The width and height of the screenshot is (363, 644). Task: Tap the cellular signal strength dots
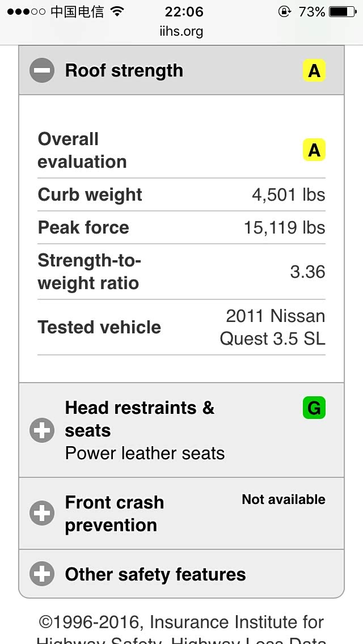coord(26,12)
